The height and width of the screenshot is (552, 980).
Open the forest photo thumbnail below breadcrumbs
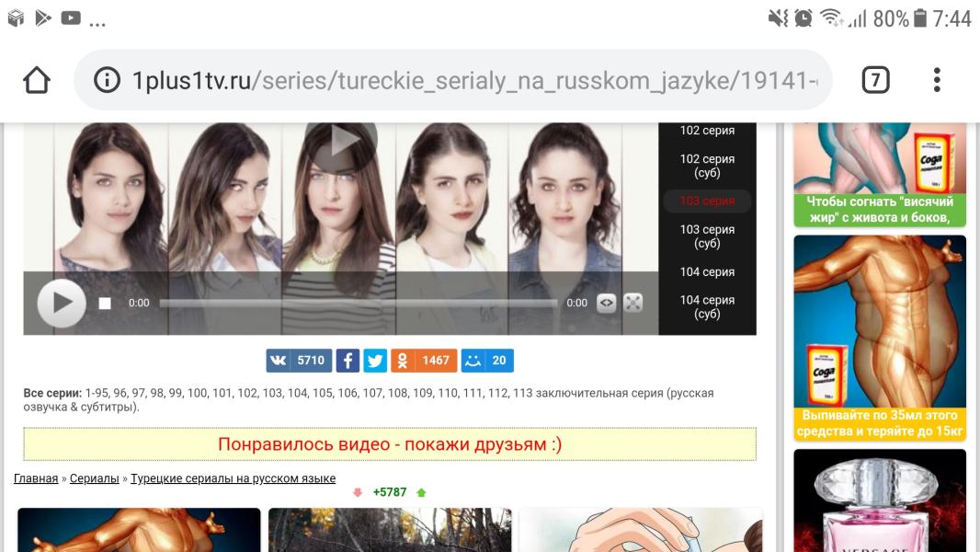tap(390, 530)
